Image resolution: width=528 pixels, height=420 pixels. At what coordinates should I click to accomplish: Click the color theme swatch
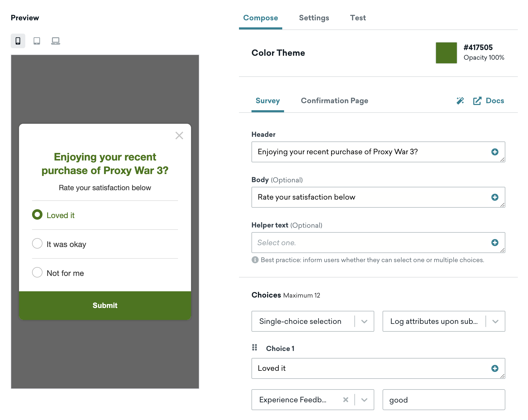pyautogui.click(x=447, y=53)
